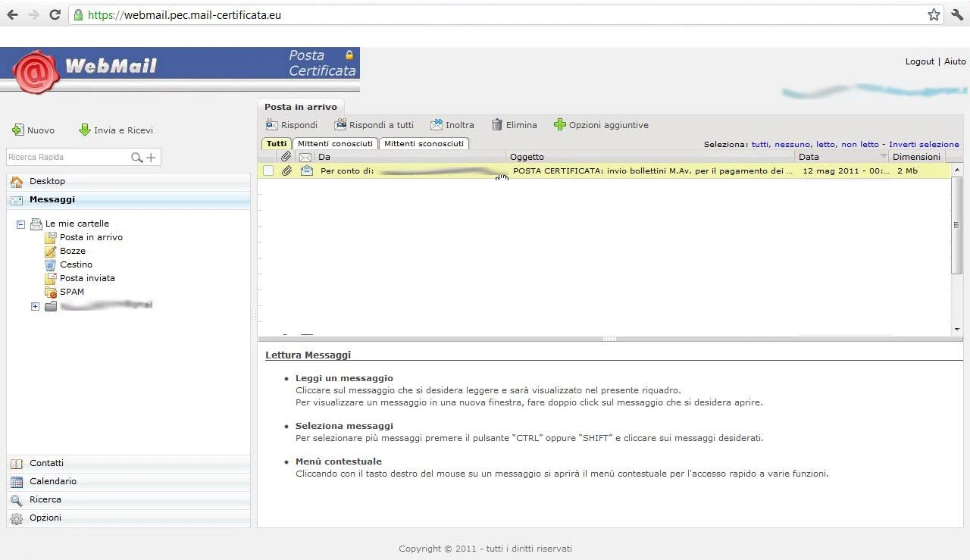Click the quick search magnifier icon
Viewport: 970px width, 560px height.
(137, 158)
